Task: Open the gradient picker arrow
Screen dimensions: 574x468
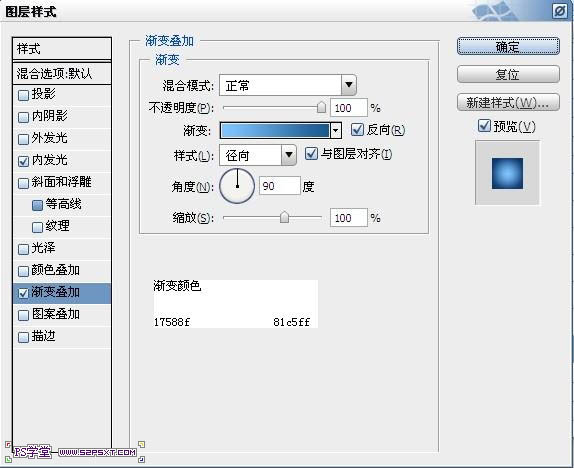Action: coord(336,130)
